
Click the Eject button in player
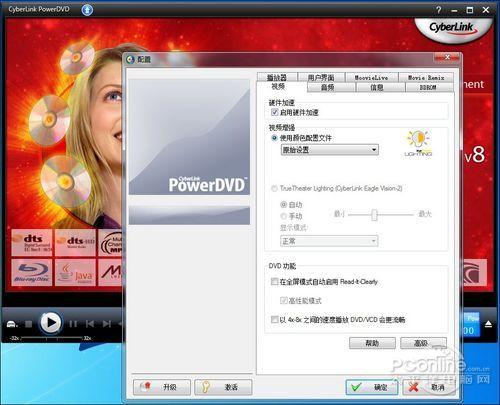pos(488,324)
